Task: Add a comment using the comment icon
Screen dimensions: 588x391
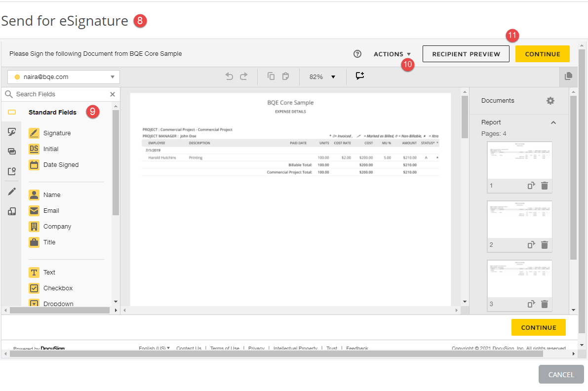Action: coord(359,76)
